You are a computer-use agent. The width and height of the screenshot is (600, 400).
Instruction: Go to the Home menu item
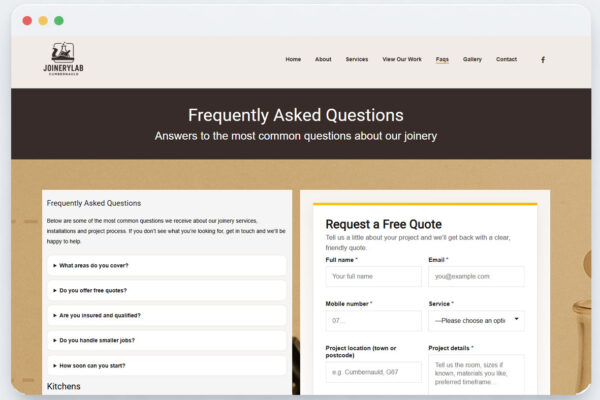pyautogui.click(x=293, y=59)
